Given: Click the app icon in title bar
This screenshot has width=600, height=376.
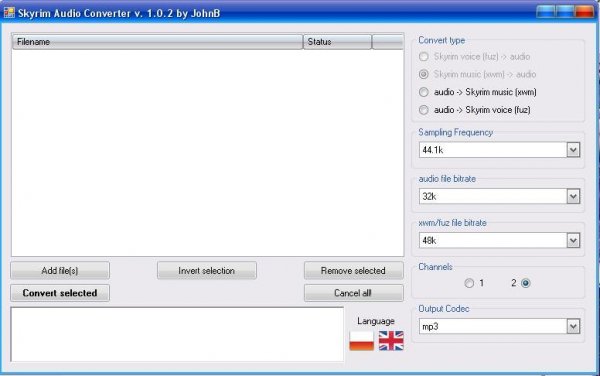Looking at the screenshot, I should pos(9,13).
